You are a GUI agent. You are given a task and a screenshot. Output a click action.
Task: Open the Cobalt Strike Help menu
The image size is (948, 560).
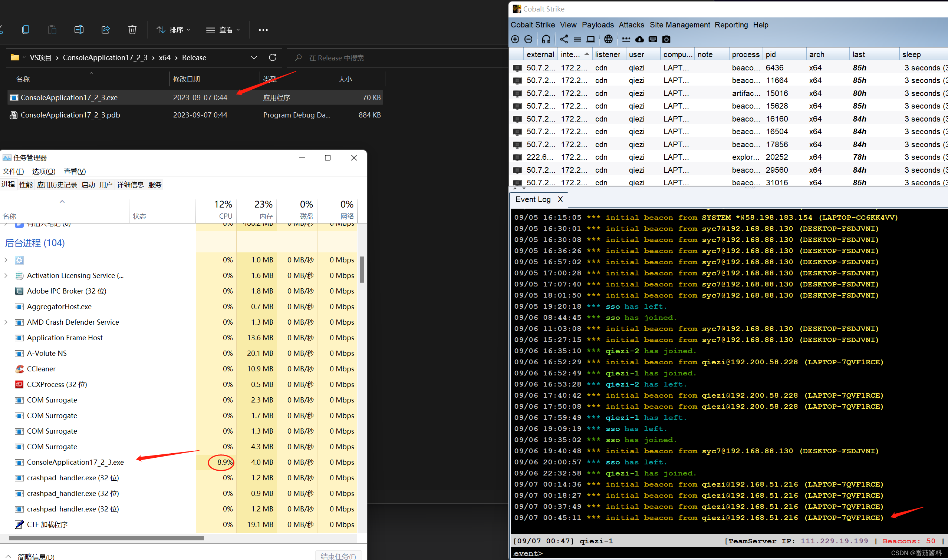(760, 25)
